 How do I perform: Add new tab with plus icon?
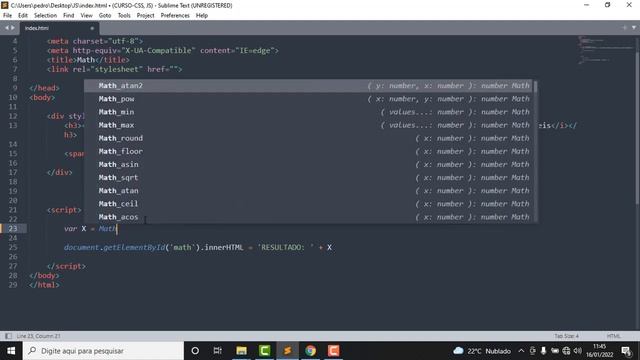click(624, 28)
